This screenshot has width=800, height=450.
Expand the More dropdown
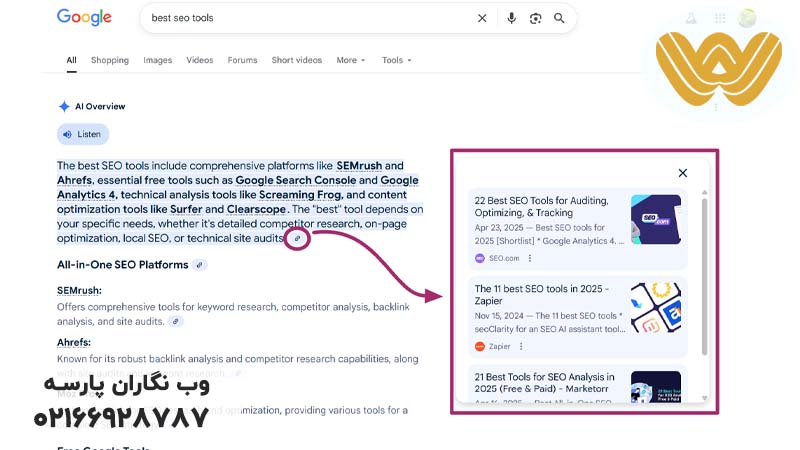coord(351,60)
